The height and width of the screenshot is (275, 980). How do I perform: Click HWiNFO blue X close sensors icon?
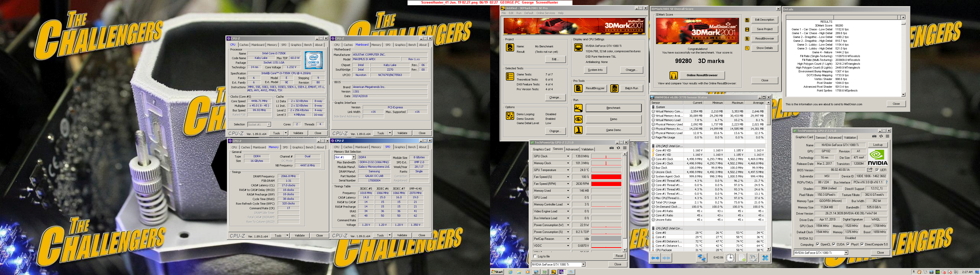pos(765,258)
